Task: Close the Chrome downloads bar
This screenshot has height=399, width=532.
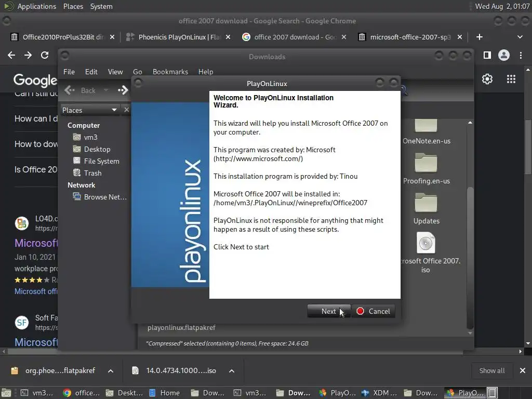Action: (x=523, y=370)
